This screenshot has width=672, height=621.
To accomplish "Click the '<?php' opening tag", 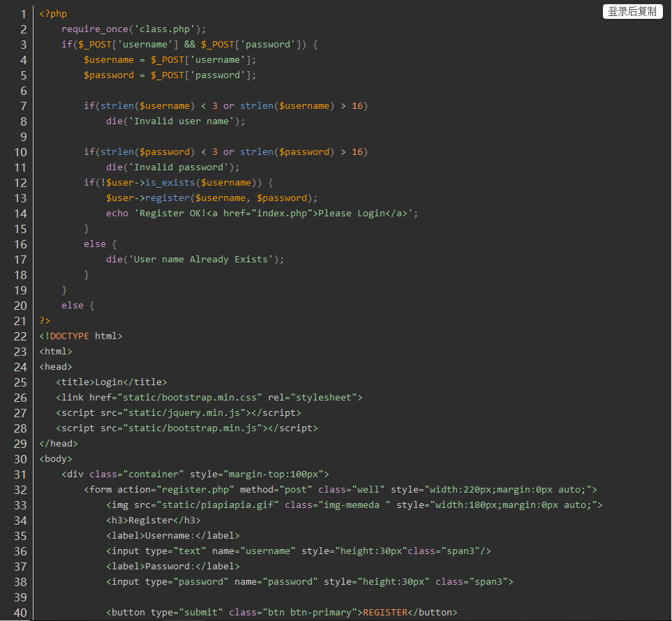I will (x=53, y=14).
